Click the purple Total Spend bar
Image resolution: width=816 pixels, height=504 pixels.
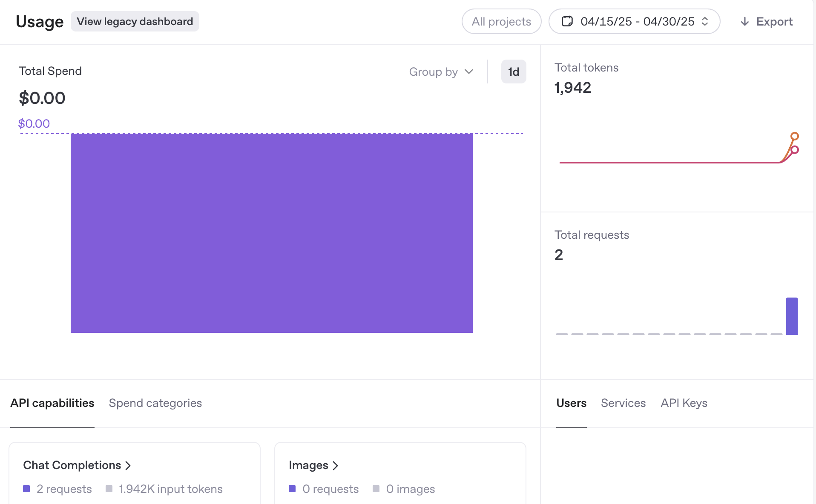(x=272, y=233)
